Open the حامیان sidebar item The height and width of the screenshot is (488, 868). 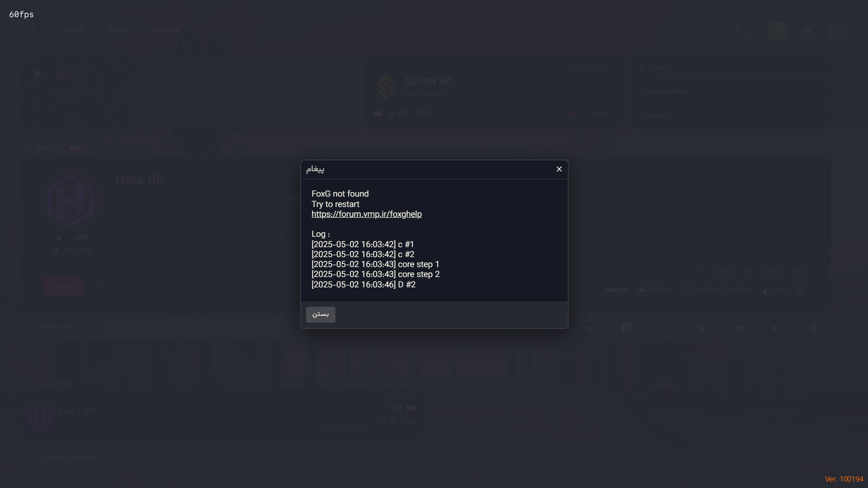point(660,66)
